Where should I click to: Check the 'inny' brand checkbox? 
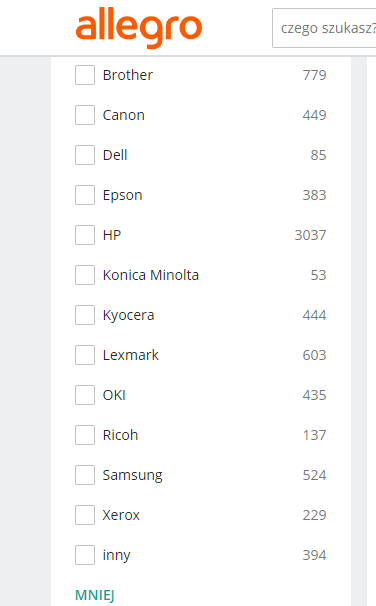85,555
